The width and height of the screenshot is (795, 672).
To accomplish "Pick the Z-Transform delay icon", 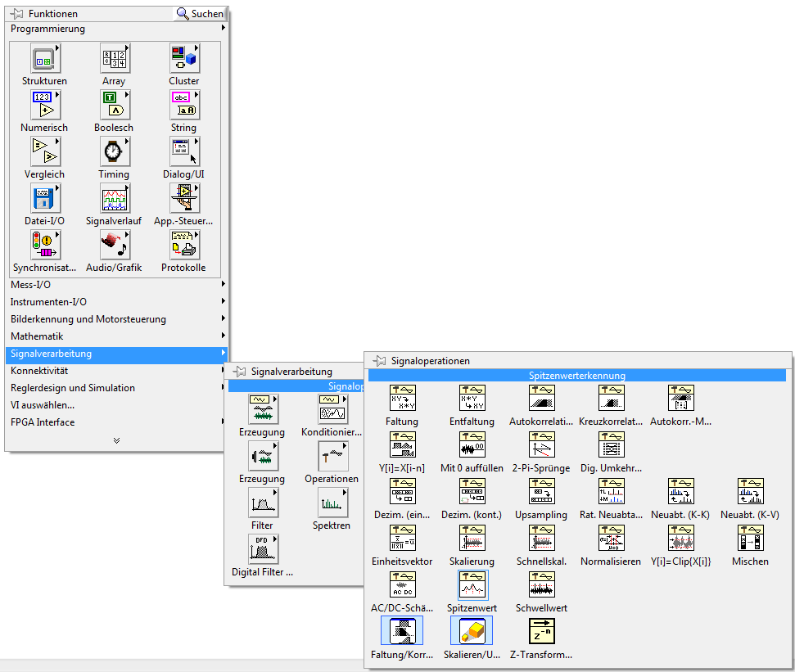I will coord(541,633).
